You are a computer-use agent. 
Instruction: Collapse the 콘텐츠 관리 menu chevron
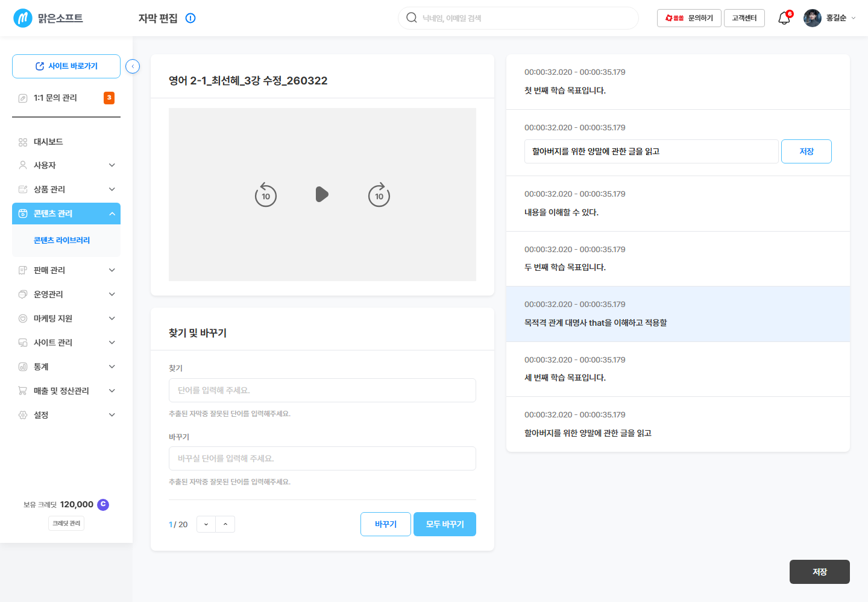coord(112,214)
